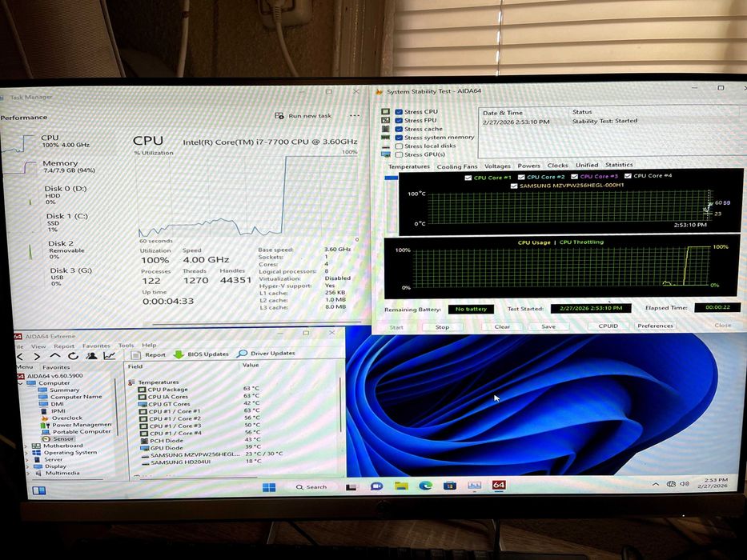Click the Save button in stability test

548,326
